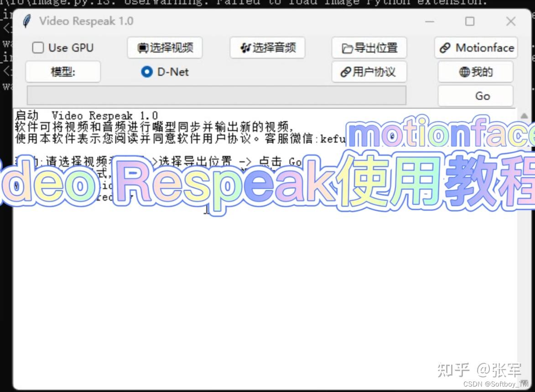Click the 模型 model button

(x=63, y=72)
